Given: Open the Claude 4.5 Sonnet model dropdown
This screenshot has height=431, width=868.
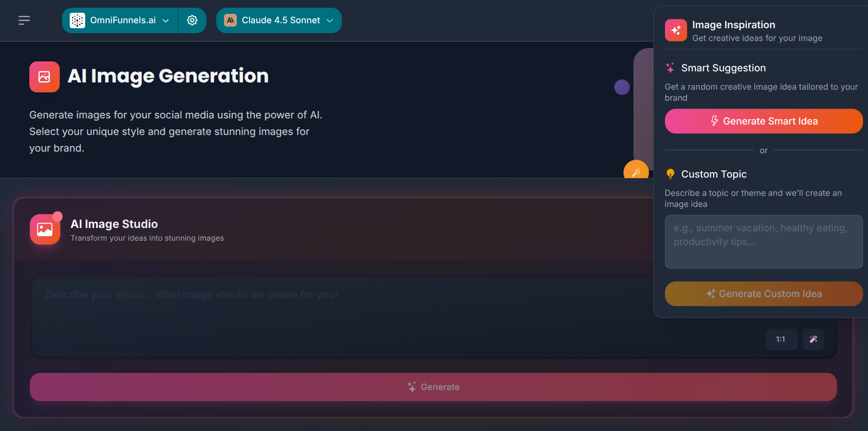Looking at the screenshot, I should pos(279,20).
